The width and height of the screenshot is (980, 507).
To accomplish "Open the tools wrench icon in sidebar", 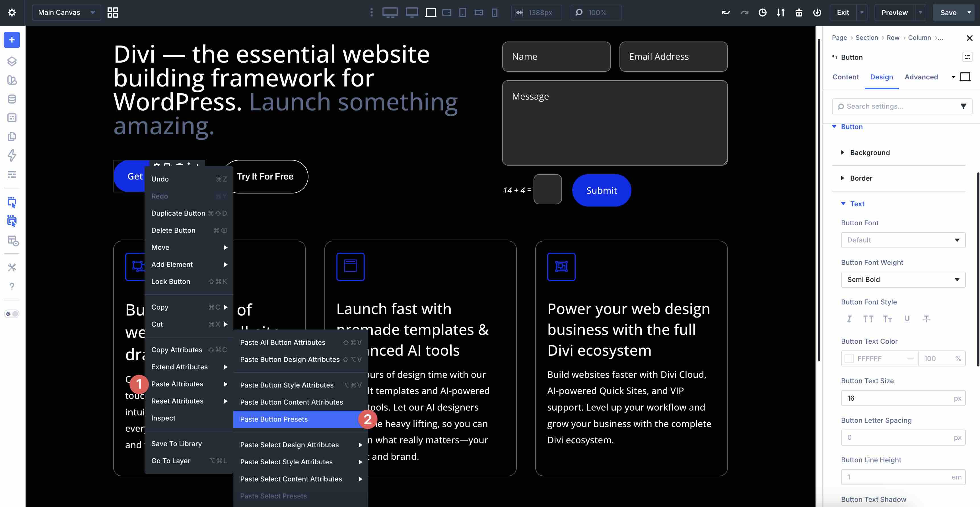I will (x=12, y=267).
